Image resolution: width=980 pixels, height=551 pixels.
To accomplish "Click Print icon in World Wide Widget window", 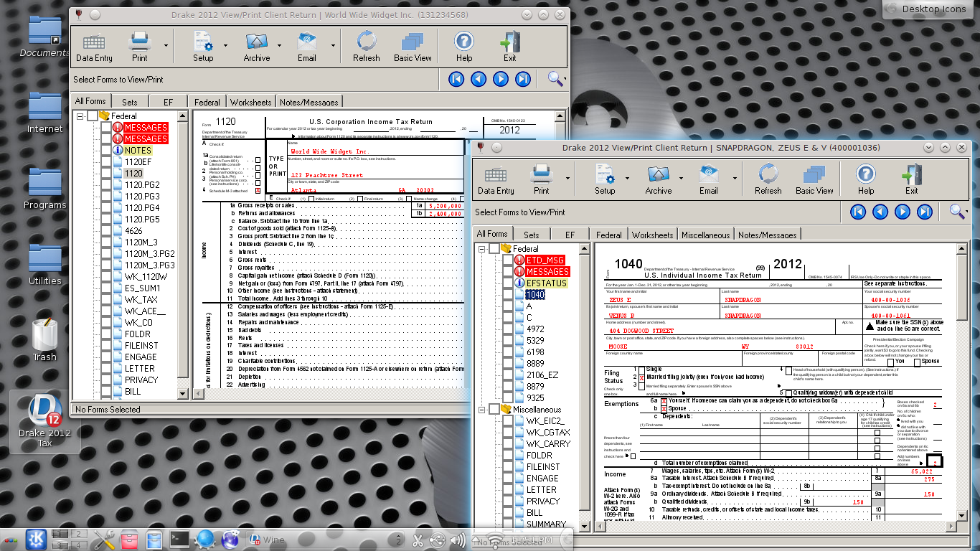I will 140,47.
